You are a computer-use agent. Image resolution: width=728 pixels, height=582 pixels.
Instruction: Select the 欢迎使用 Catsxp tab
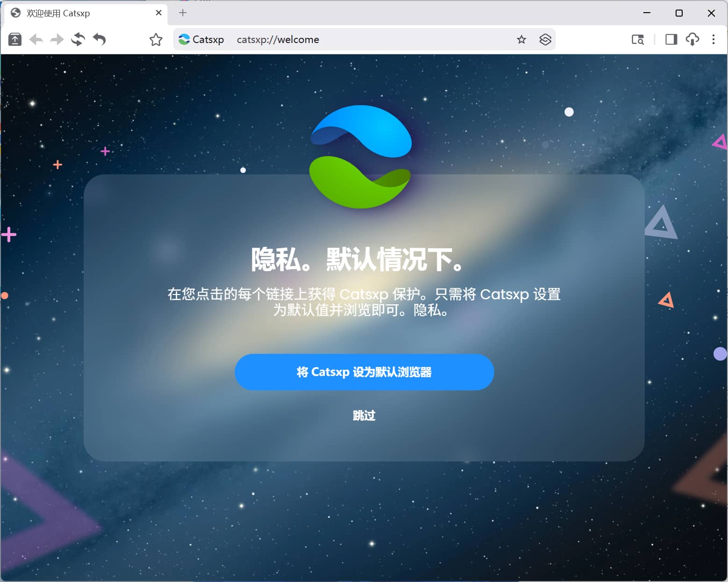86,13
